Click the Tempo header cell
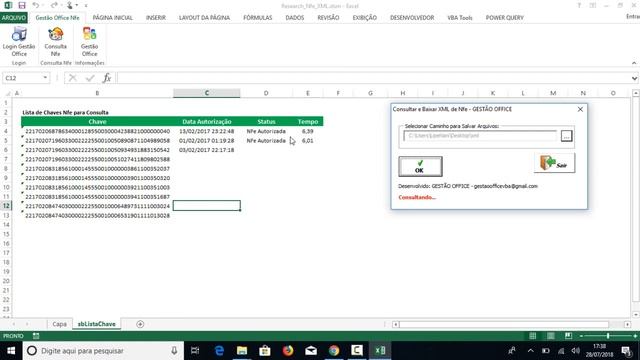Image resolution: width=640 pixels, height=360 pixels. click(x=308, y=122)
